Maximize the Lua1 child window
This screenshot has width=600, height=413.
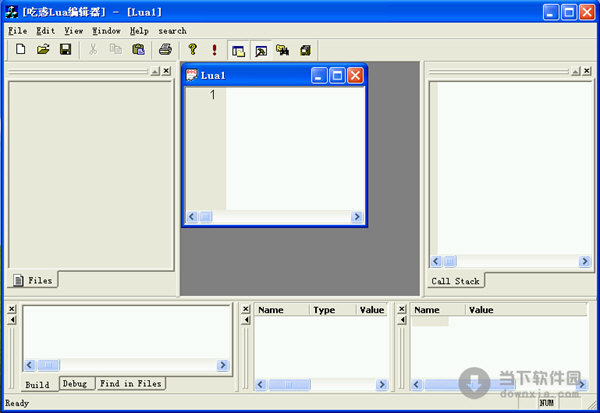coord(337,75)
